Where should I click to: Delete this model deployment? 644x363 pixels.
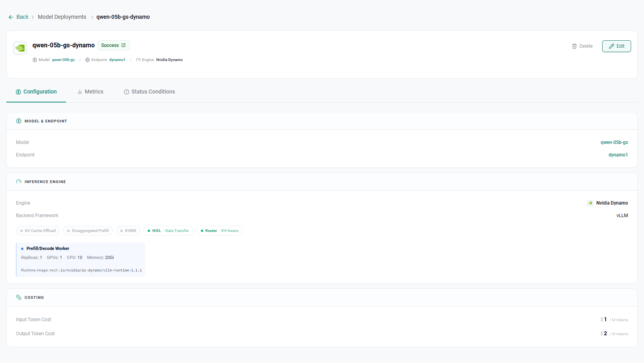coord(582,46)
